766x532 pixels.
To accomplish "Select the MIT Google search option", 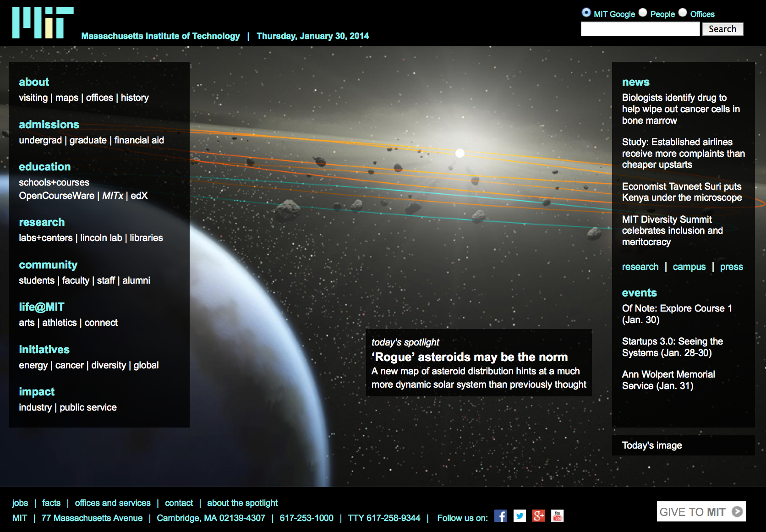I will click(x=586, y=13).
